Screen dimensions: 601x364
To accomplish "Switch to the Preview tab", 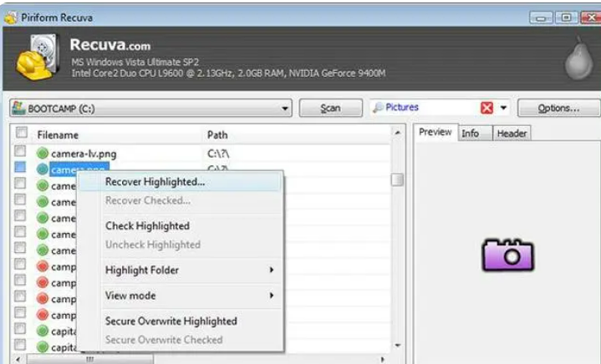I will pyautogui.click(x=435, y=133).
